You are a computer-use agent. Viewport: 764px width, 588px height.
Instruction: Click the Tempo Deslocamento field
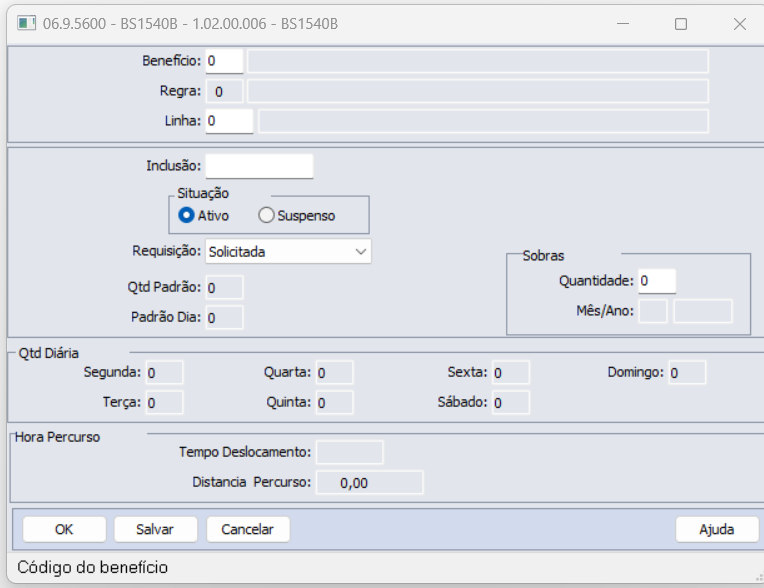click(349, 452)
